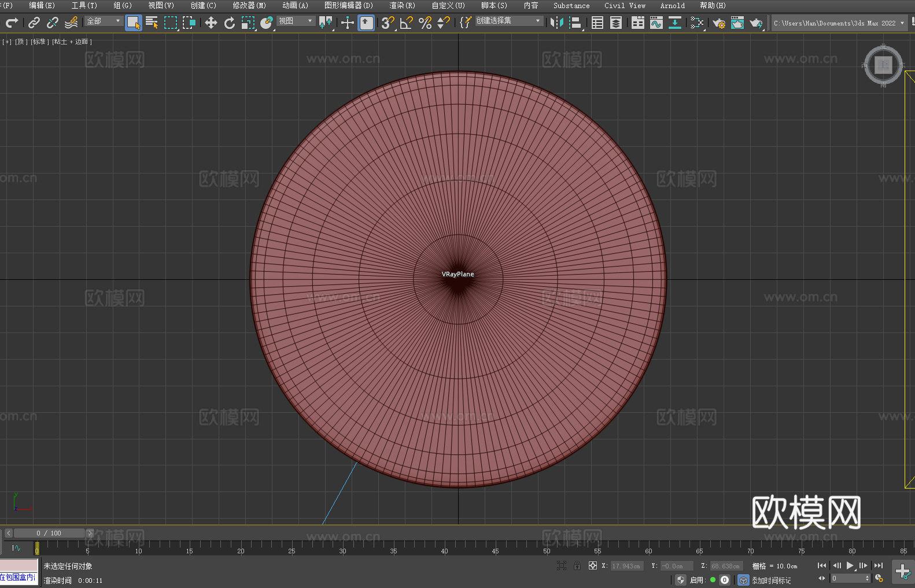This screenshot has width=915, height=588.
Task: Toggle Keyboard Shortcut Override button
Action: click(366, 23)
